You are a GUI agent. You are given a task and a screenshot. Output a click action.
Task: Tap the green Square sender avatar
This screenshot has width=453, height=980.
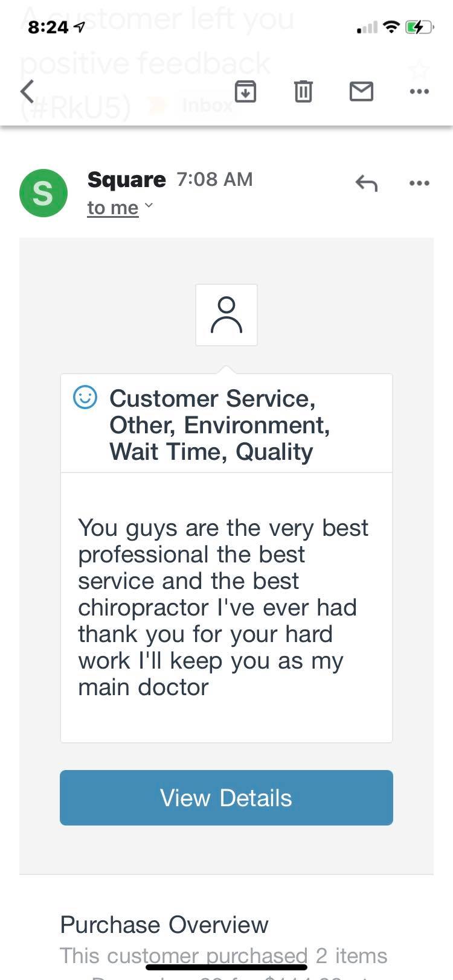click(x=43, y=193)
